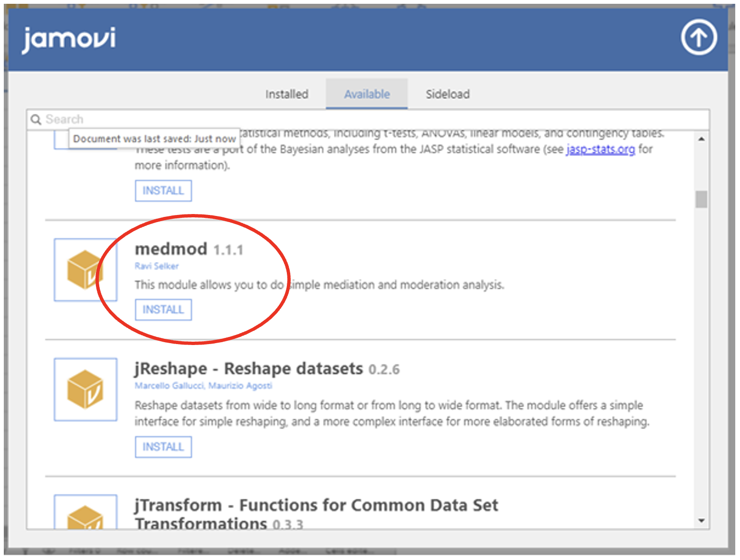Viewport: 740px width, 560px height.
Task: Click the scrollbar up arrow in the module list
Action: pos(702,139)
